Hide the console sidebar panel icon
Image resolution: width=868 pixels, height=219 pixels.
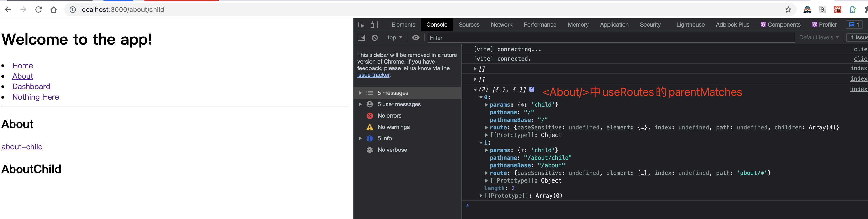coord(361,38)
